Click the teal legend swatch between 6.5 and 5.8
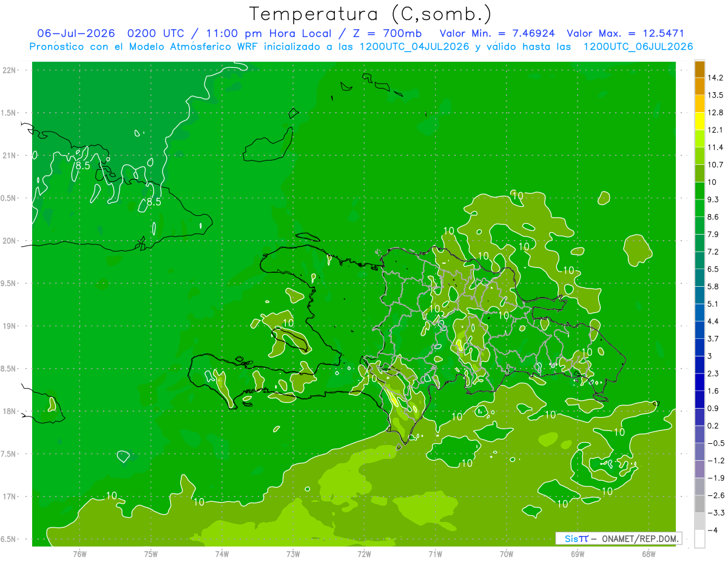 [699, 278]
